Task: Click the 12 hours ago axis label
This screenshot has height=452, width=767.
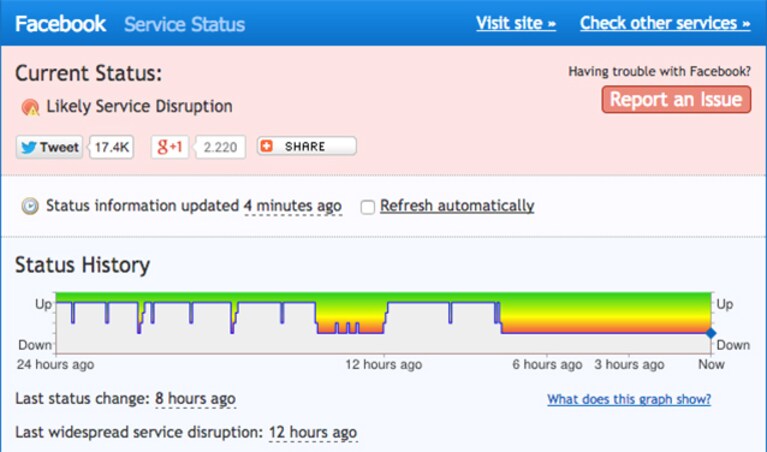Action: 384,364
